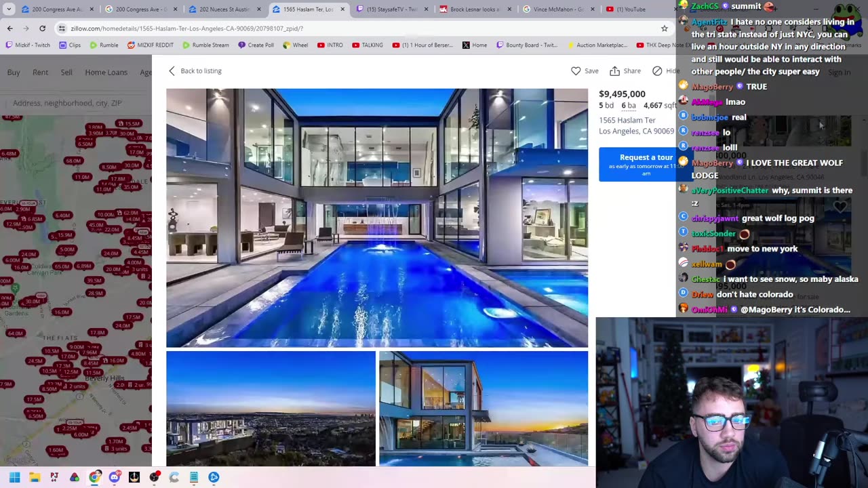Open the Mizkif - Twitch bookmark
This screenshot has height=488, width=868.
[x=28, y=45]
